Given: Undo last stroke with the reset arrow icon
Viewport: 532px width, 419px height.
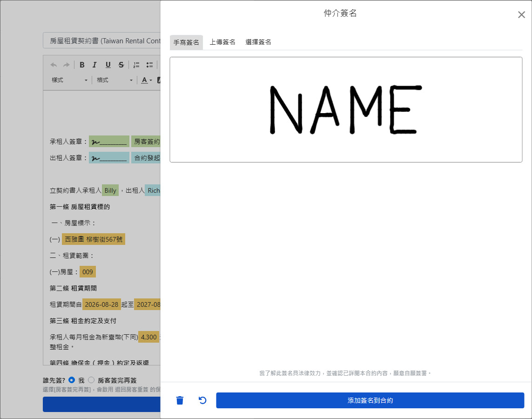Looking at the screenshot, I should click(202, 400).
